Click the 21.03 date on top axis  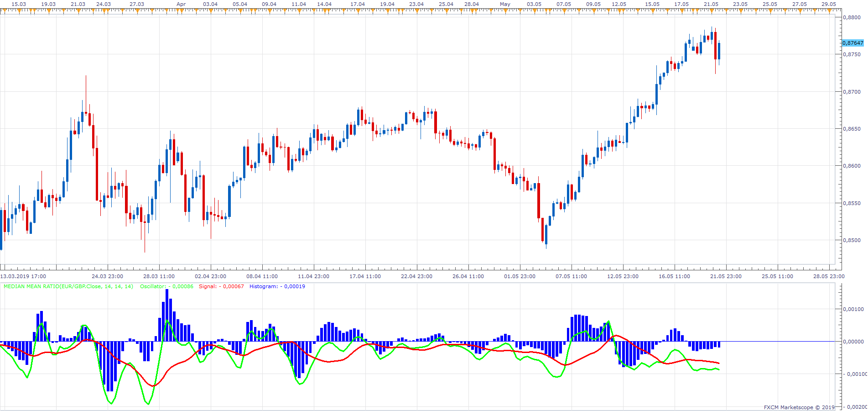78,4
